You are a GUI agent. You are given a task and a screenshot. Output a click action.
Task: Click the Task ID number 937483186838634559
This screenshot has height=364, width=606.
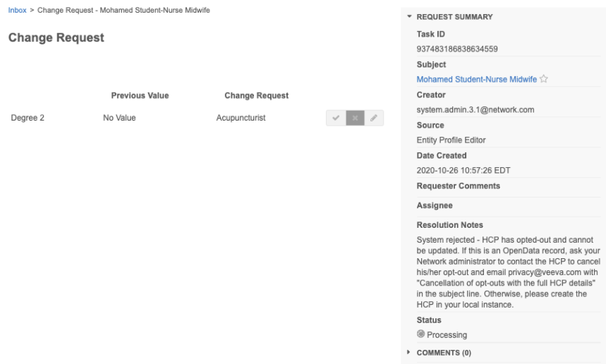coord(457,48)
